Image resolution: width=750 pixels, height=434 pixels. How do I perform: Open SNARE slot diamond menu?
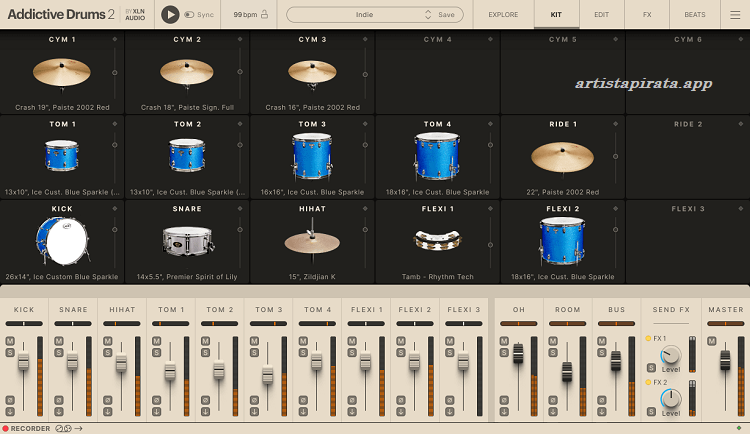point(240,209)
